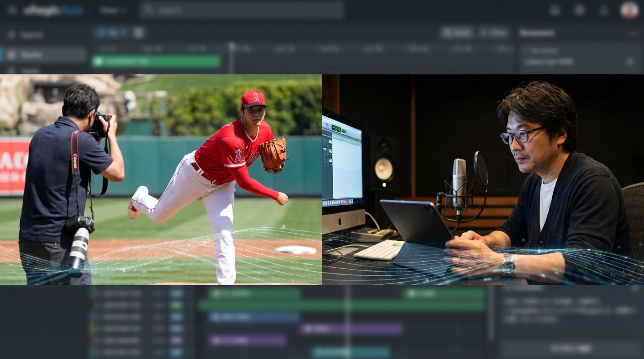
Task: Click the playhead marker on the top timeline ruler
Action: coord(231,46)
